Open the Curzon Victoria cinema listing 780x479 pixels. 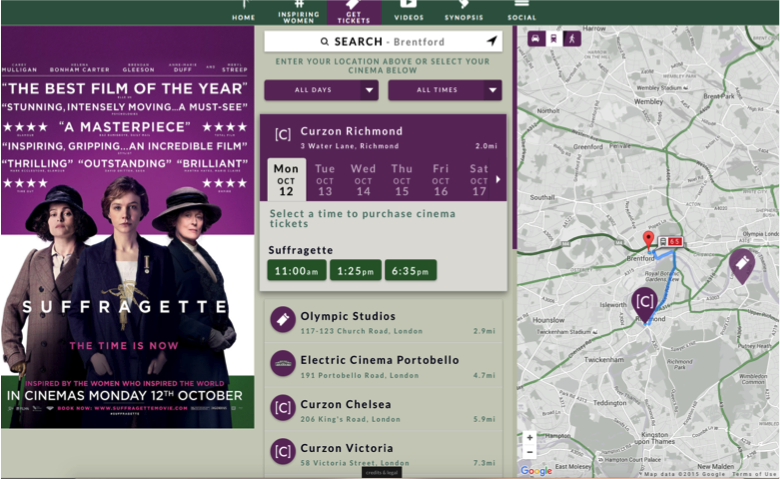pos(383,454)
